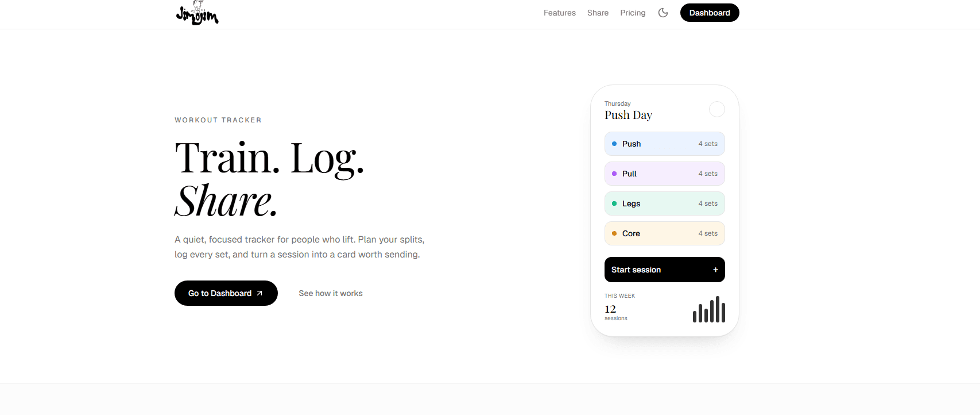Select the Pull workout row
980x415 pixels.
tap(665, 174)
